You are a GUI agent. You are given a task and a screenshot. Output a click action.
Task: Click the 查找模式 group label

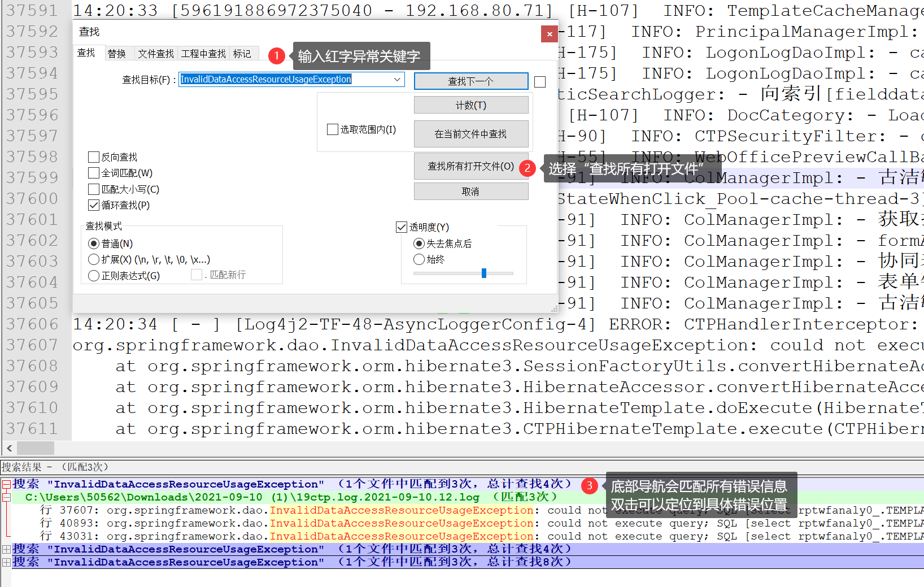click(104, 226)
